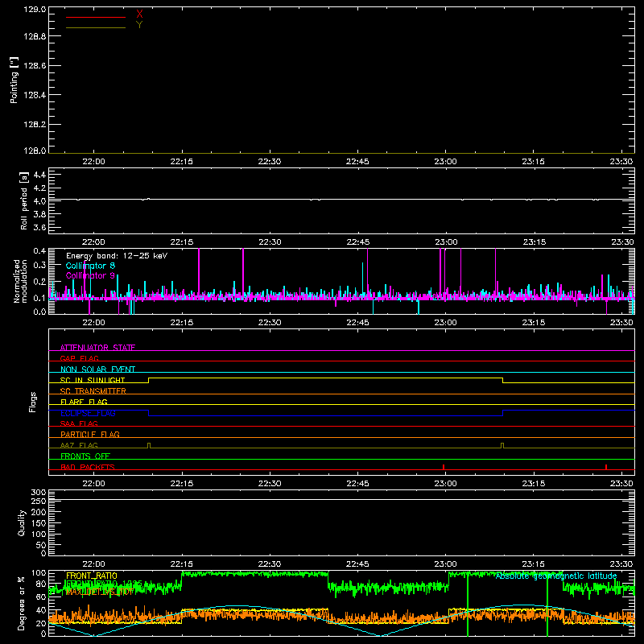Screen dimensions: 644x644
Task: Select the yellow FRONT_RATIO legend label
Action: coord(92,576)
